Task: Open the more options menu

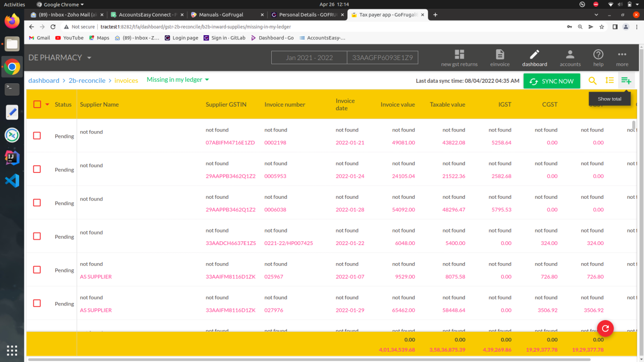Action: pos(622,58)
